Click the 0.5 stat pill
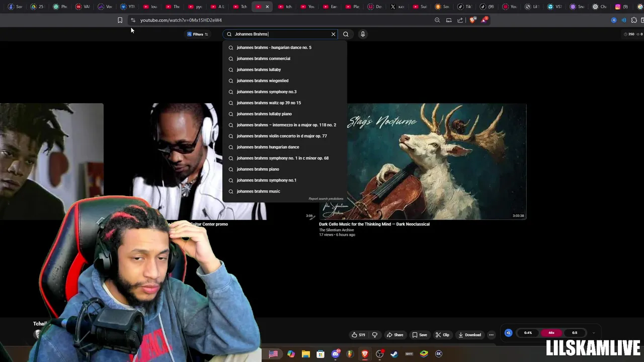This screenshot has height=362, width=644. point(575,333)
